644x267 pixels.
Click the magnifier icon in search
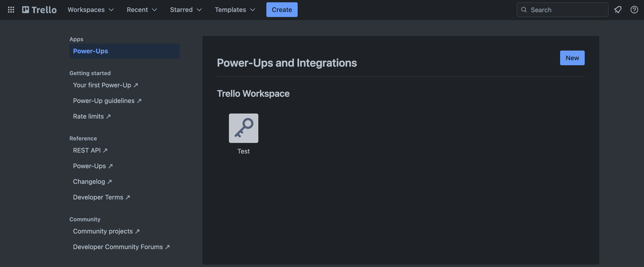tap(524, 10)
